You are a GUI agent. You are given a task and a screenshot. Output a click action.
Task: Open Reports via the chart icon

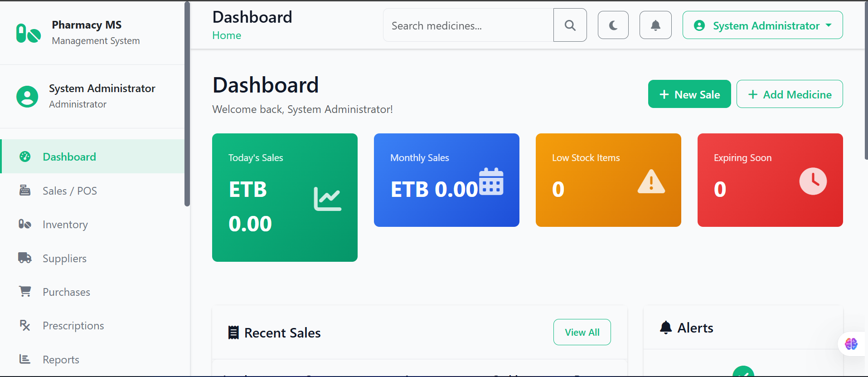pos(25,359)
